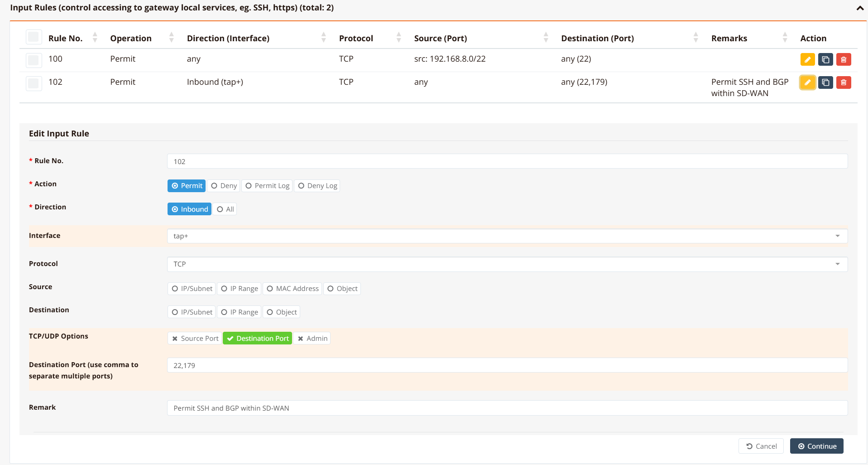Viewport: 868px width, 465px height.
Task: Tick the checkbox for rule 102
Action: tap(34, 83)
